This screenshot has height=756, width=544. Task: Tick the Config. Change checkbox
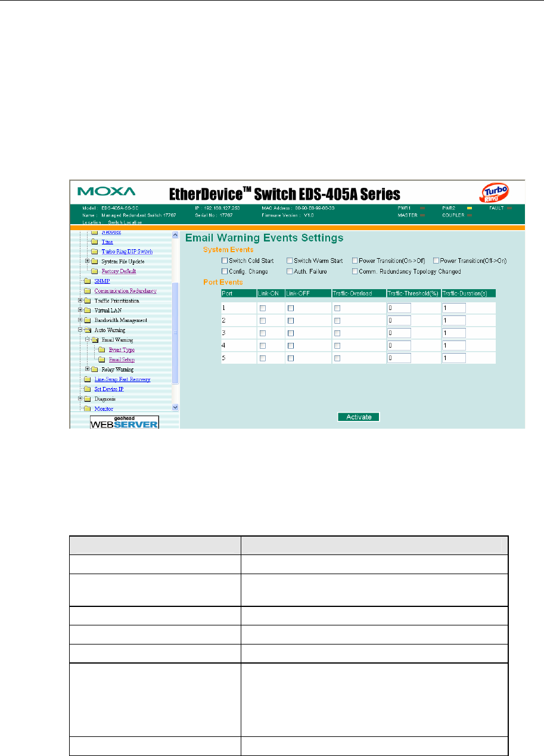225,271
